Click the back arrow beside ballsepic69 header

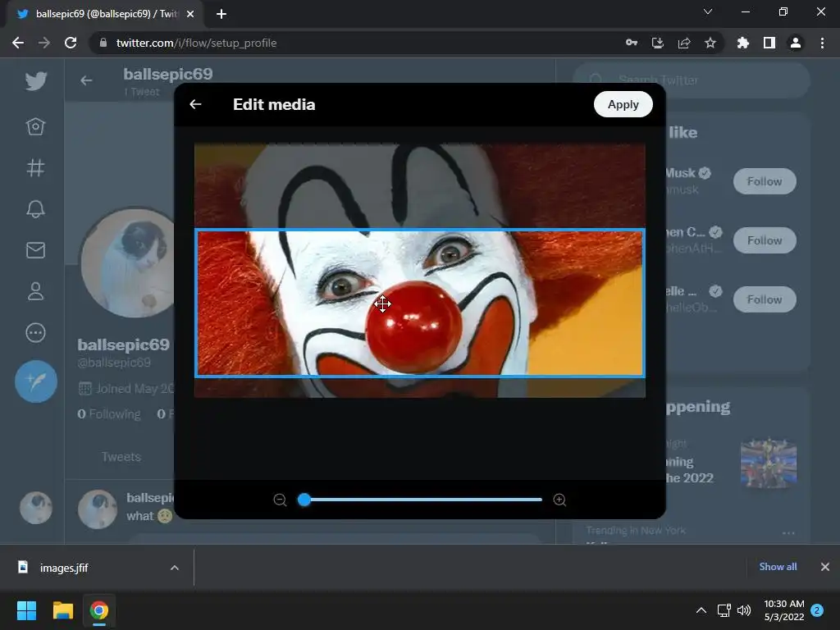pos(86,80)
